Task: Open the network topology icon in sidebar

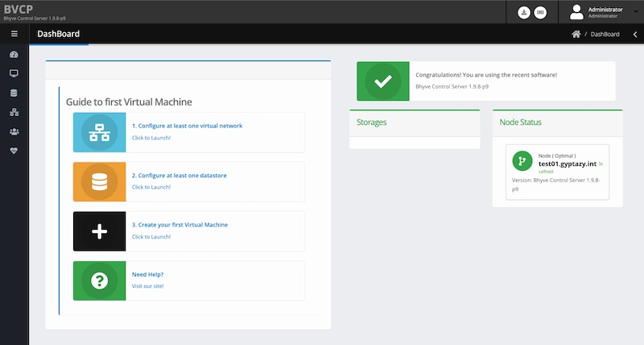Action: [14, 112]
